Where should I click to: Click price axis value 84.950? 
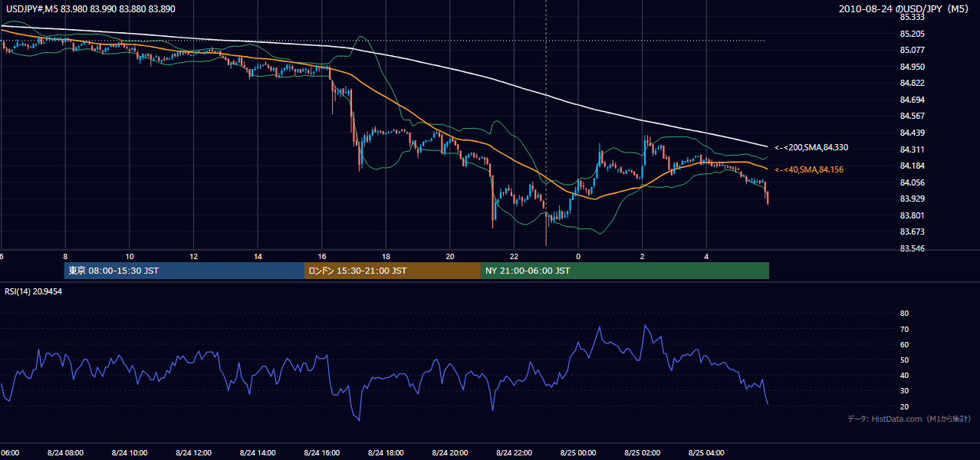(x=912, y=67)
